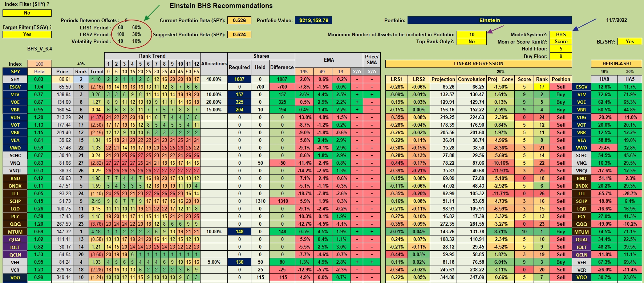Viewport: 644px width, 283px height.
Task: Click the HA5 column header
Action: pyautogui.click(x=630, y=79)
